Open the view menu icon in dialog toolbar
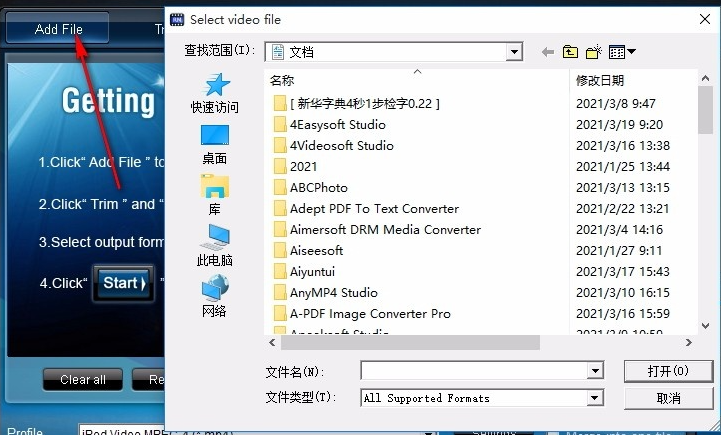The image size is (721, 435). (622, 52)
